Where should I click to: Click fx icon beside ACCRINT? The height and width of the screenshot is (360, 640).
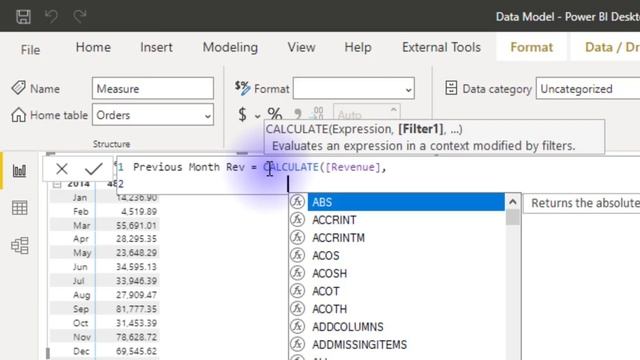pyautogui.click(x=298, y=220)
